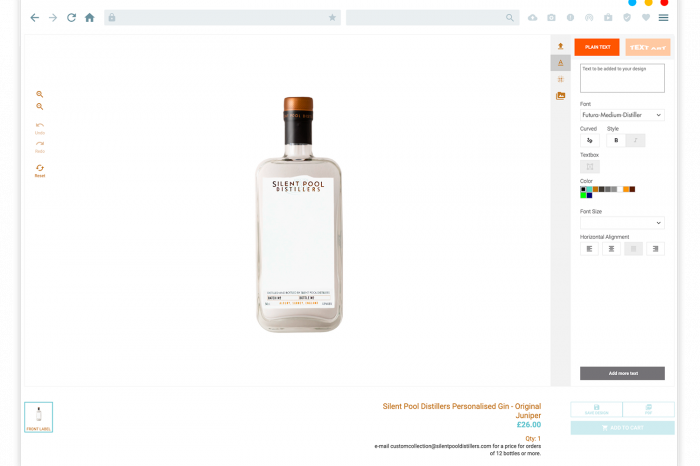Pick the bright green color swatch
Image resolution: width=700 pixels, height=466 pixels.
coord(583,196)
